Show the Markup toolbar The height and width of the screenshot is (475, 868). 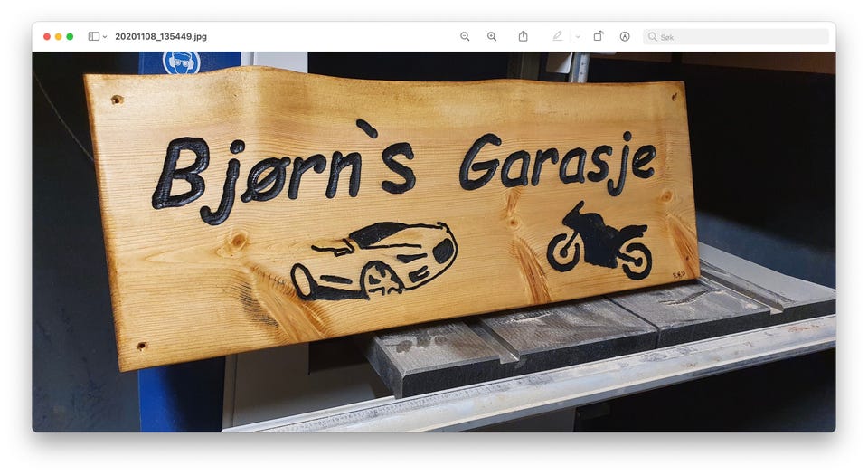point(625,36)
